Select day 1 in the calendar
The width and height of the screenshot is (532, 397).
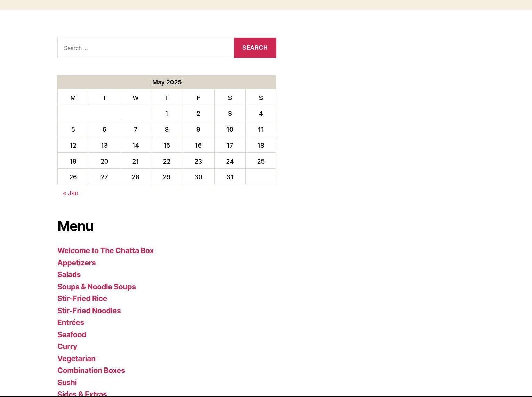pos(167,114)
